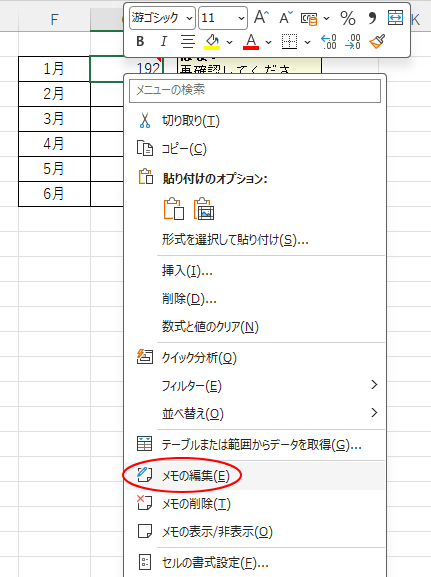431x577 pixels.
Task: Increase font size with large A
Action: pos(261,17)
